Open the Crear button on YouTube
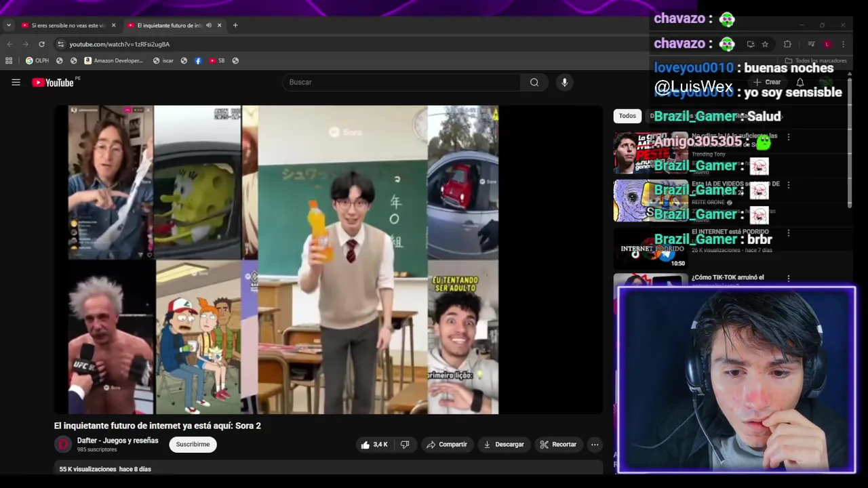Image resolution: width=868 pixels, height=488 pixels. [767, 82]
